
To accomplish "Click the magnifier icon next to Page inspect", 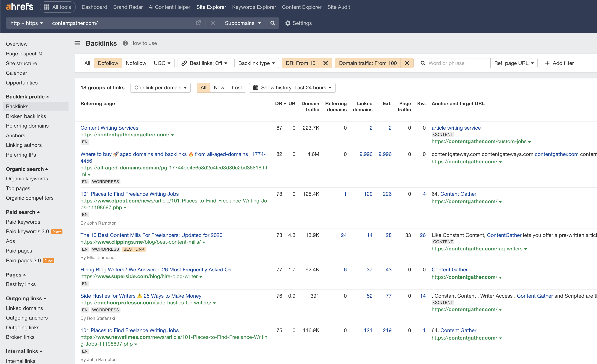I will [x=41, y=54].
